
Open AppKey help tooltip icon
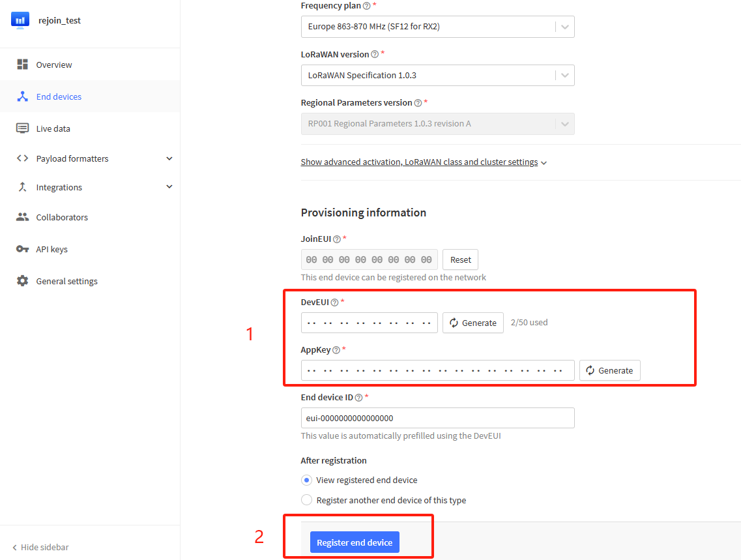(x=336, y=350)
